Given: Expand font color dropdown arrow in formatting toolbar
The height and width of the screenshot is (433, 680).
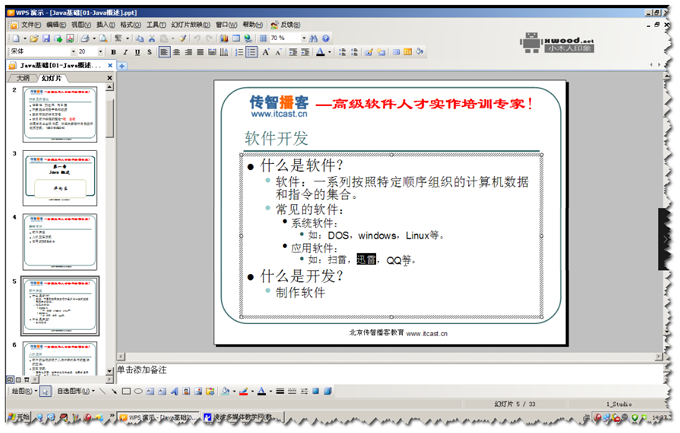Looking at the screenshot, I should [x=330, y=52].
